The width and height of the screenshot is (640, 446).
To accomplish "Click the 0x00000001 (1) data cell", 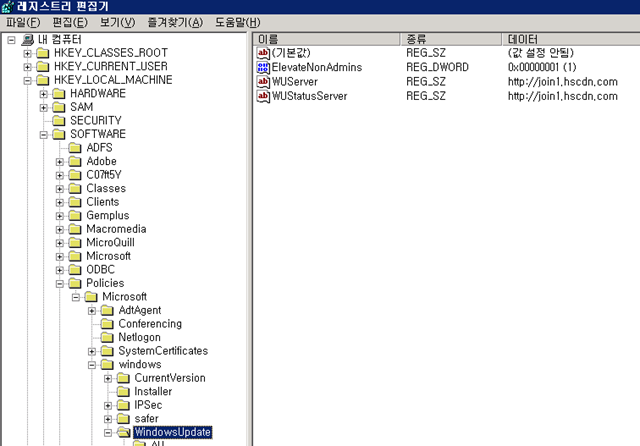I will (542, 67).
